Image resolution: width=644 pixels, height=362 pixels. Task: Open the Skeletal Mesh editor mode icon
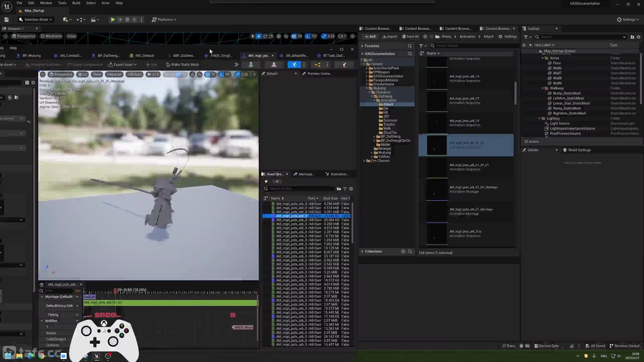coord(274,65)
